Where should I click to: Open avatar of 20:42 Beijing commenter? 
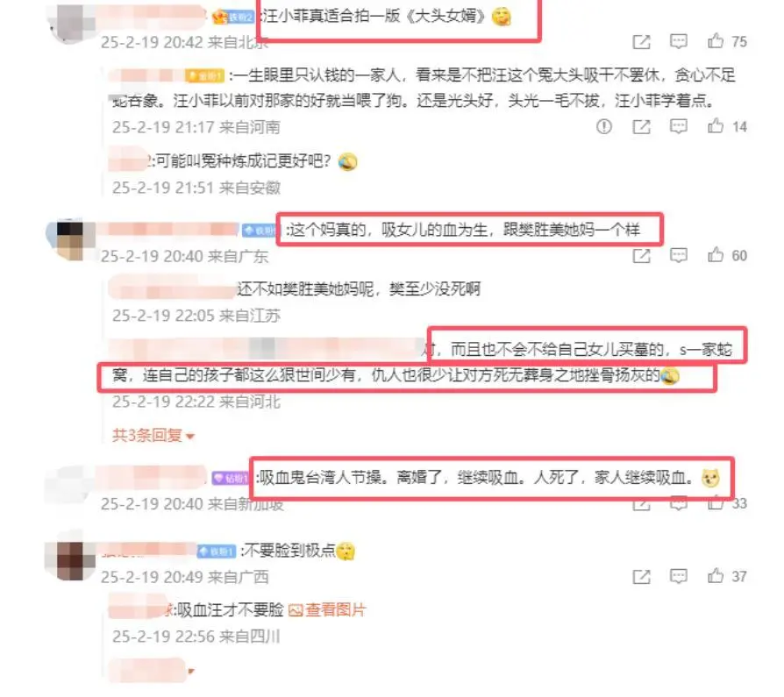70,24
